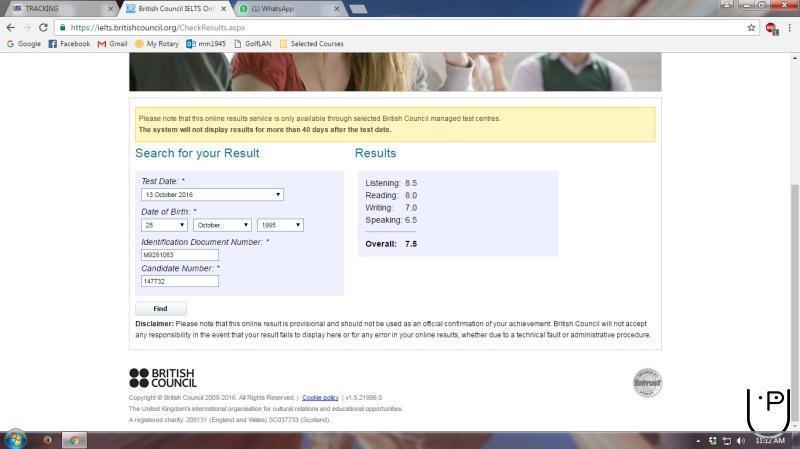The width and height of the screenshot is (800, 449).
Task: Open a new browser tab
Action: coord(358,9)
